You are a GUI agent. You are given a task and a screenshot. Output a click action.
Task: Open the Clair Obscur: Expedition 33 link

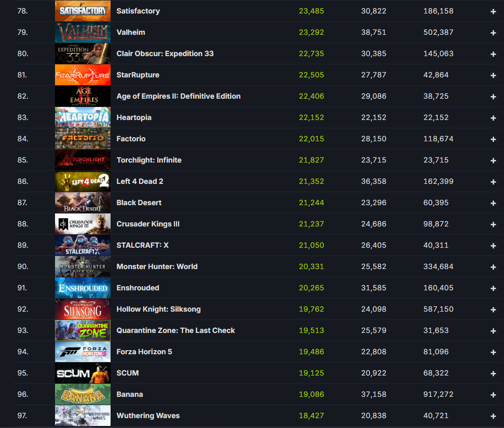pos(165,53)
